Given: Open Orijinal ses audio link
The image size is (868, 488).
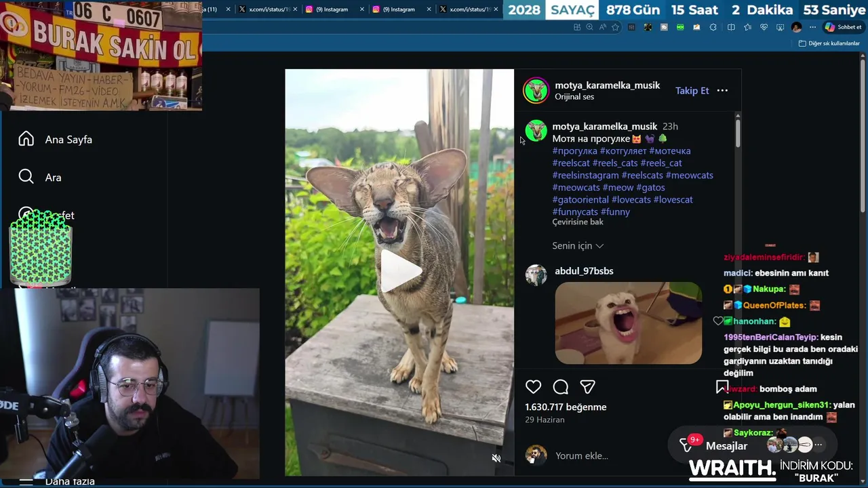Looking at the screenshot, I should click(x=574, y=97).
